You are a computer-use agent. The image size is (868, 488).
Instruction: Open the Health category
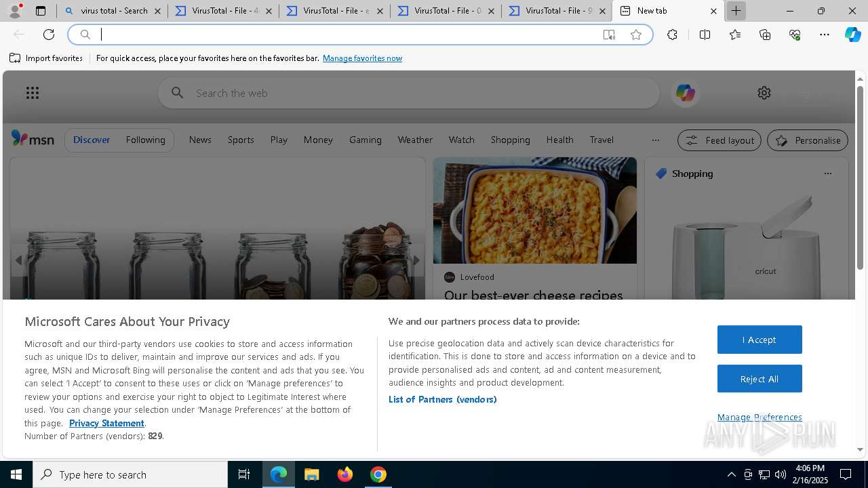(x=560, y=140)
